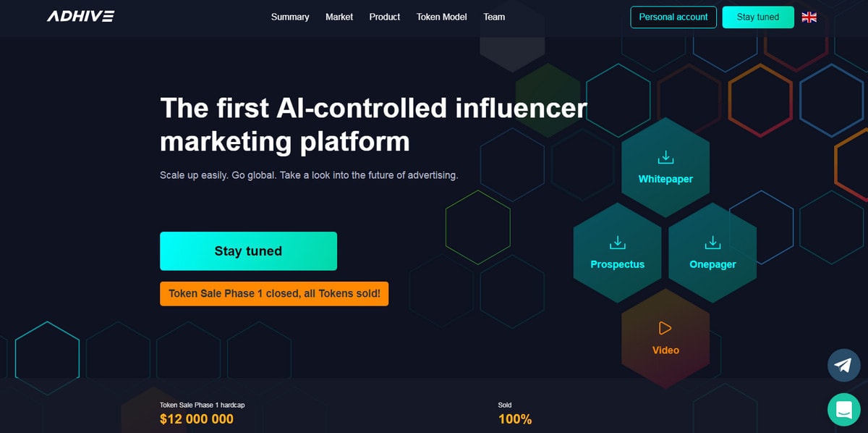The image size is (868, 433).
Task: Click the UK flag language selector
Action: pos(809,17)
